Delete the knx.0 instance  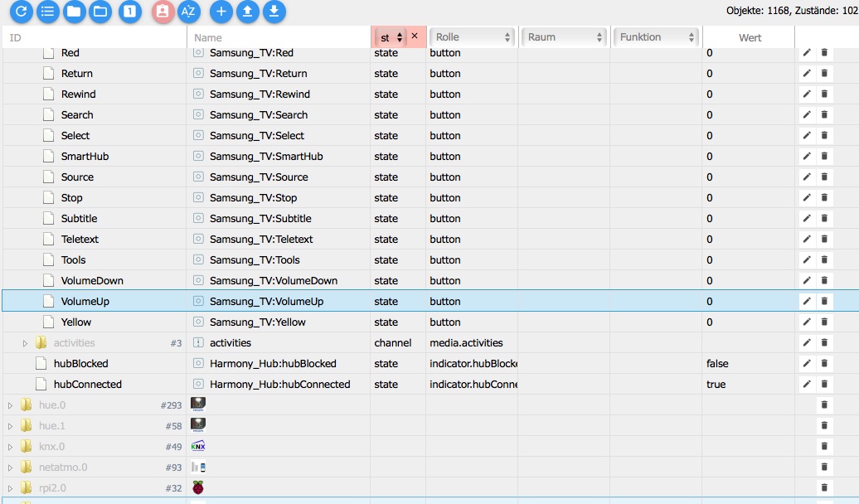click(824, 446)
